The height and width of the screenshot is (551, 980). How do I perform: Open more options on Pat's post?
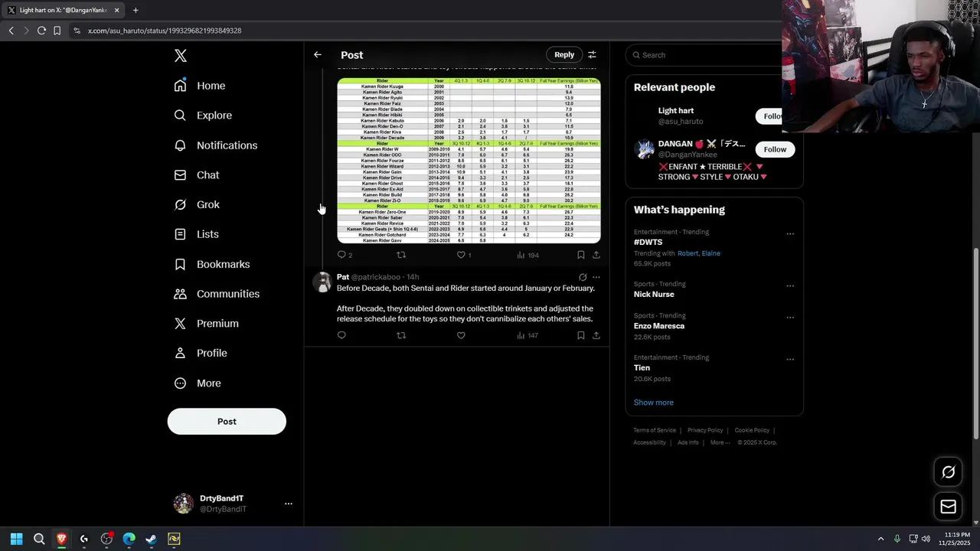click(596, 277)
